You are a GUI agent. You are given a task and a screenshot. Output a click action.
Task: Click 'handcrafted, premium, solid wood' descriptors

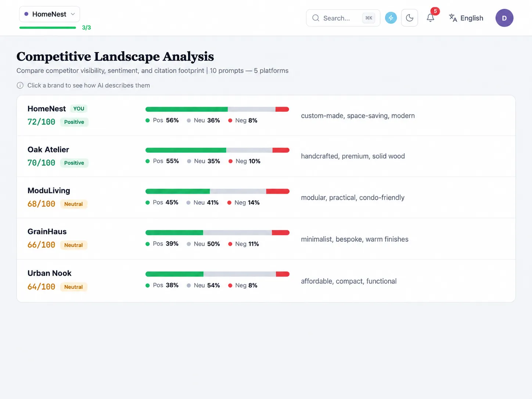pos(353,156)
